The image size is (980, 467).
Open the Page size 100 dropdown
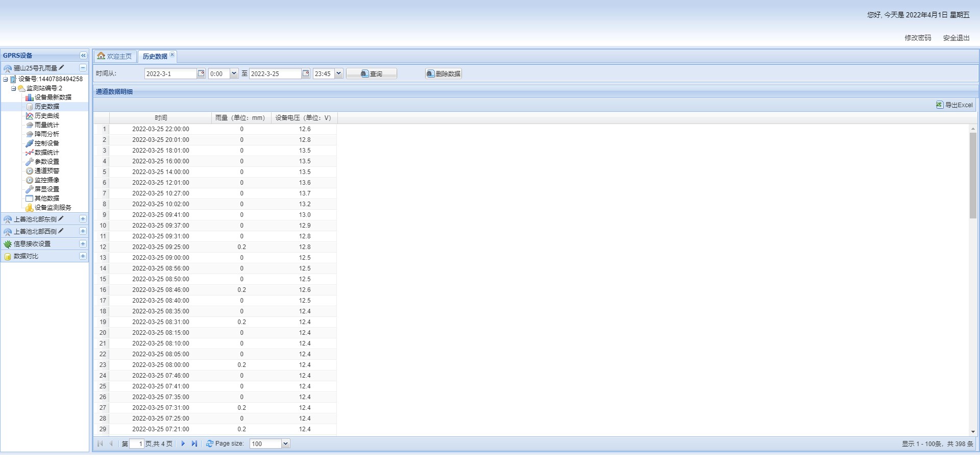(286, 444)
